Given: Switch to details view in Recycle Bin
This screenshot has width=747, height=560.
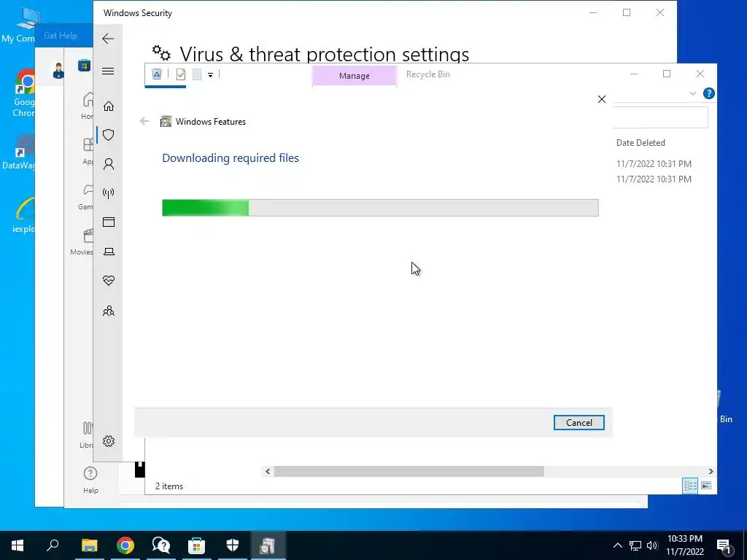Looking at the screenshot, I should click(690, 485).
